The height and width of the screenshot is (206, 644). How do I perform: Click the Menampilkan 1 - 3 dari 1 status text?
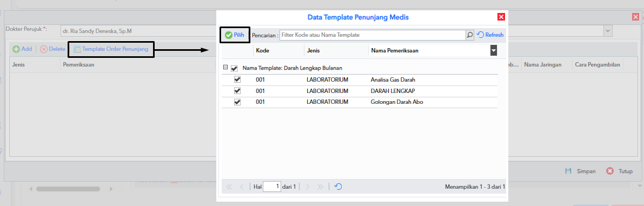pyautogui.click(x=475, y=187)
